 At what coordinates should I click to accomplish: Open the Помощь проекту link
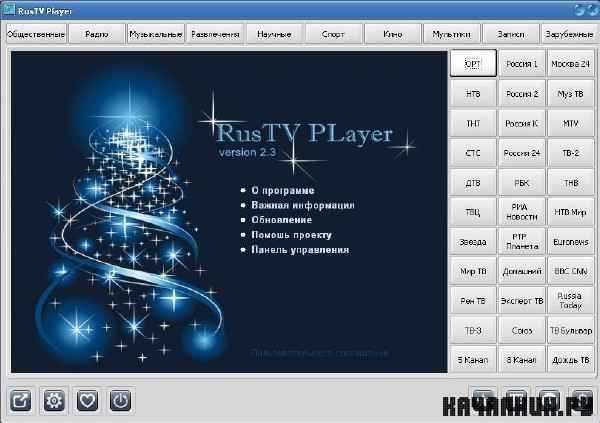click(x=291, y=235)
